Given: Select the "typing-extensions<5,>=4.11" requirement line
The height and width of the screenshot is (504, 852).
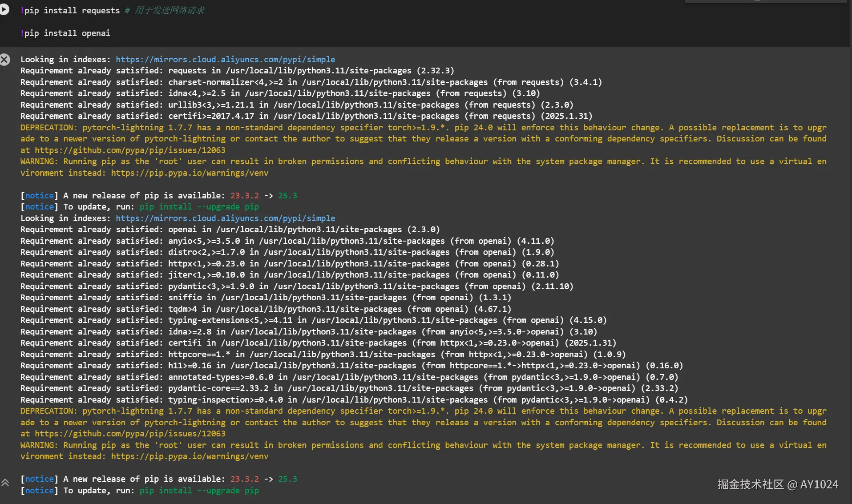Looking at the screenshot, I should click(314, 320).
